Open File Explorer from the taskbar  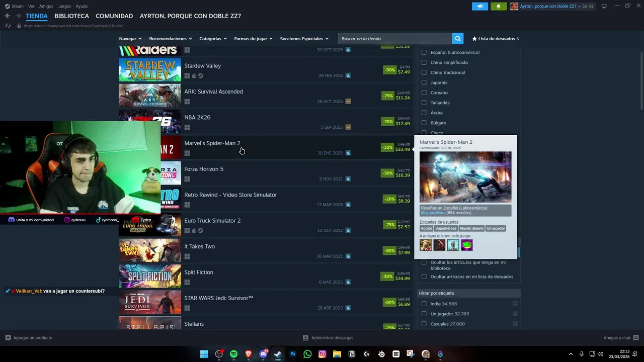[337, 354]
